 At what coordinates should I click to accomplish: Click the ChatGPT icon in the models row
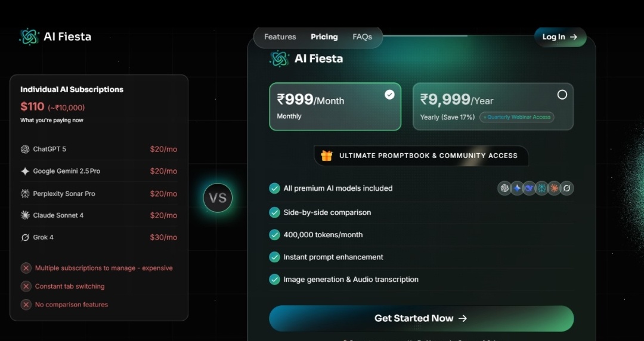505,188
